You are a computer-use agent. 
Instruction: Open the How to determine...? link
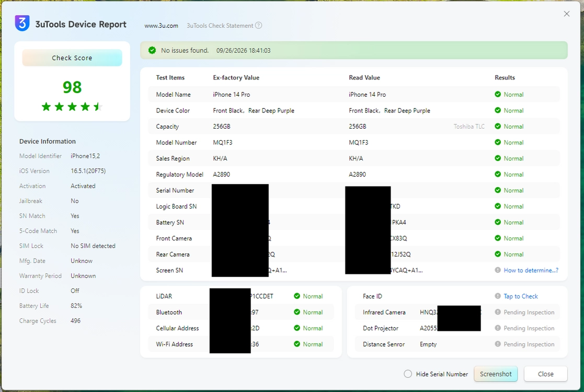[531, 270]
